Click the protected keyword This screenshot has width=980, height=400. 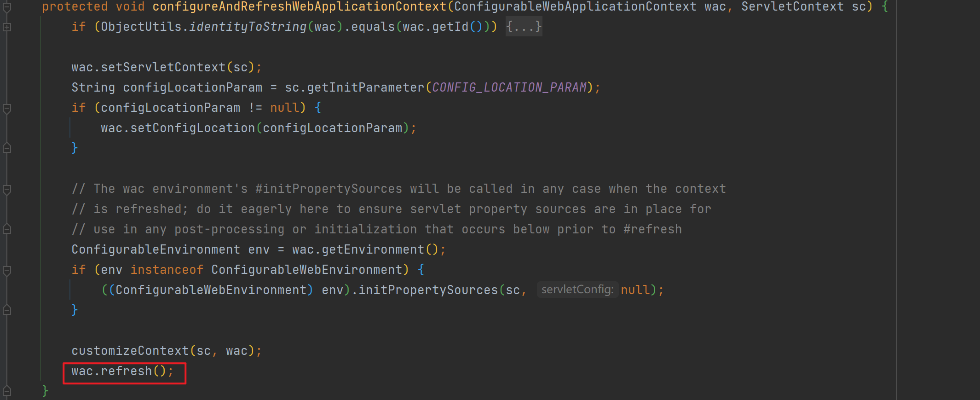click(x=75, y=7)
